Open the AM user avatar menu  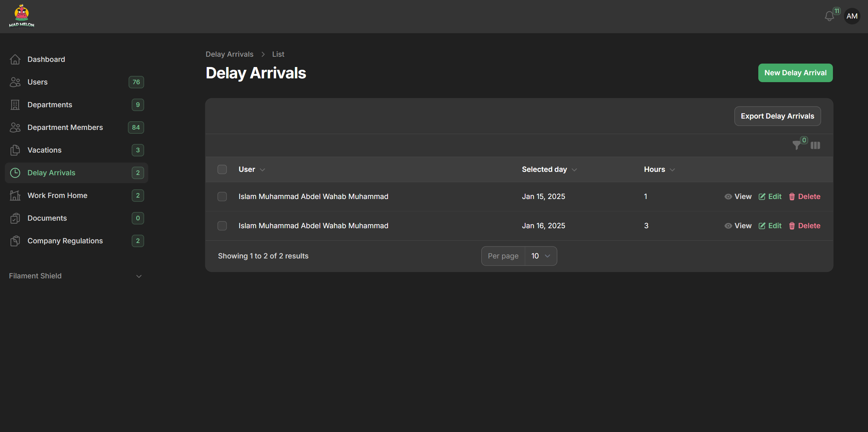click(x=852, y=16)
